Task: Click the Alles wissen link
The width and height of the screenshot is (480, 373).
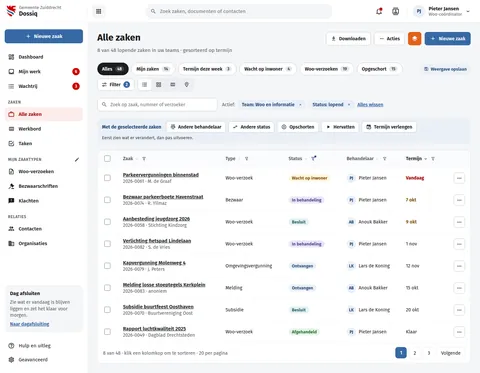Action: (x=370, y=105)
